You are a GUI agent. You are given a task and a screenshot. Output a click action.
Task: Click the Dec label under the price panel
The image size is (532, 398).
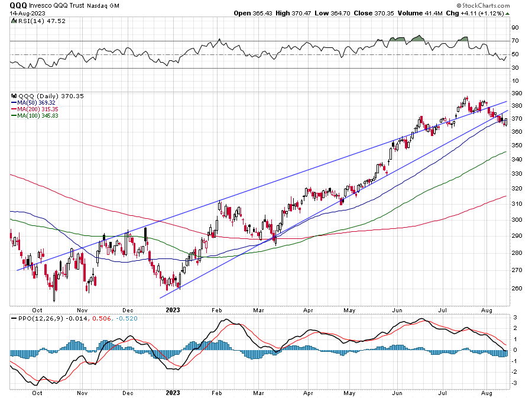click(x=128, y=310)
